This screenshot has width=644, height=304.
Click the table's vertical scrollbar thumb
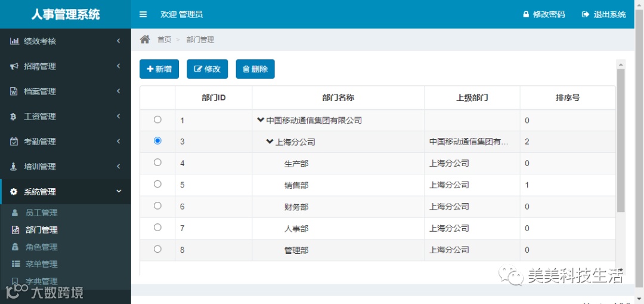pyautogui.click(x=621, y=140)
